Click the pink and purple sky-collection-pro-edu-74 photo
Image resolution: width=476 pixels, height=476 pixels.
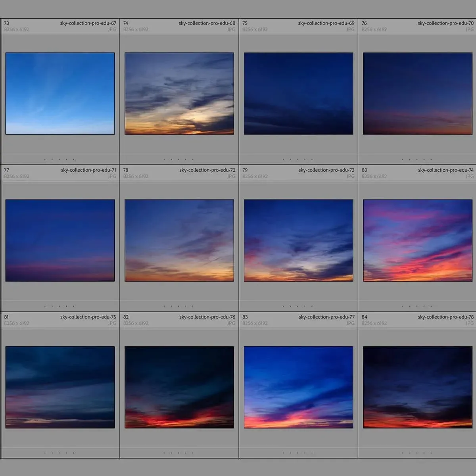click(418, 240)
